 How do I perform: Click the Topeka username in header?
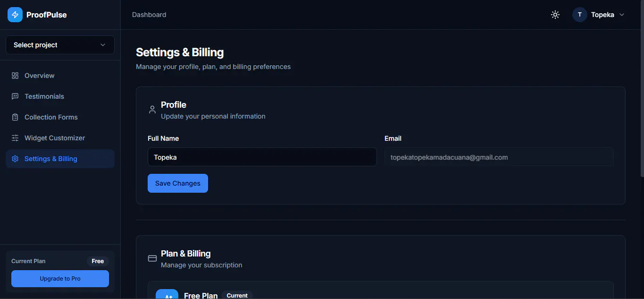point(602,15)
